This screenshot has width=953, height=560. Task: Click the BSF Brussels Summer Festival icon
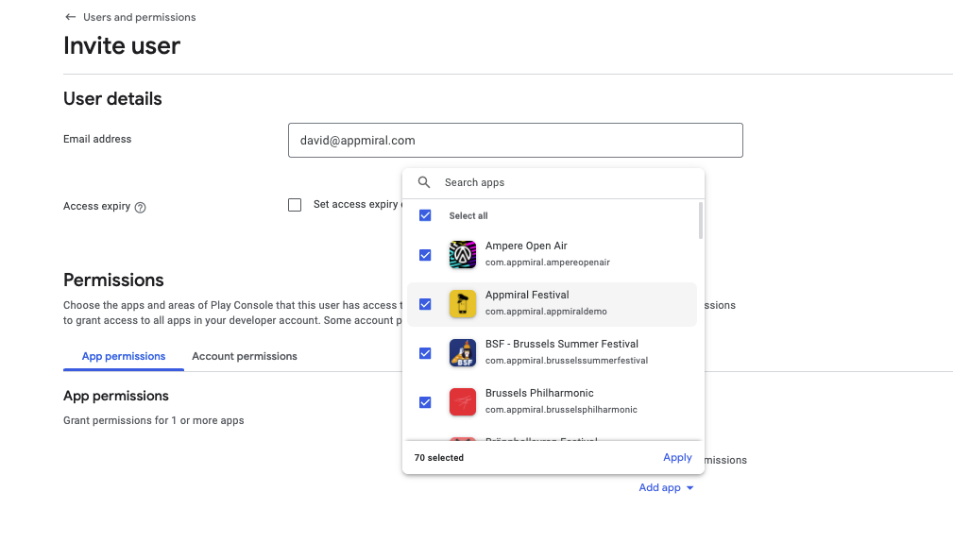coord(462,352)
